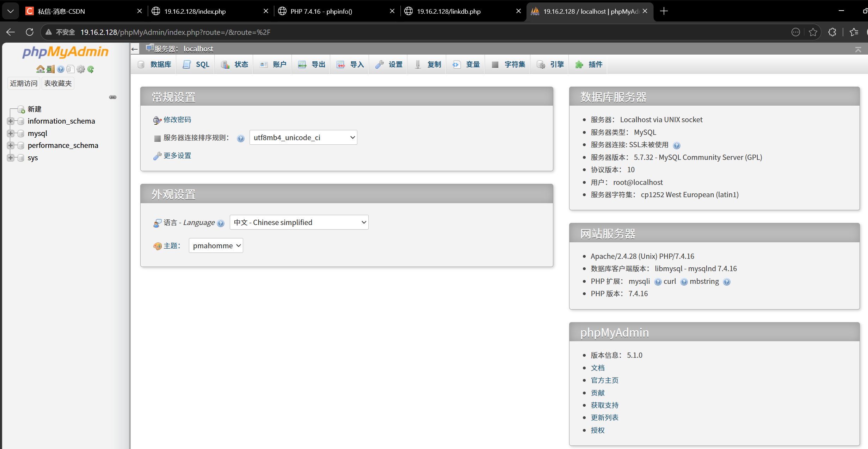Open the Language dropdown showing Chinese simplified
868x449 pixels.
(299, 222)
